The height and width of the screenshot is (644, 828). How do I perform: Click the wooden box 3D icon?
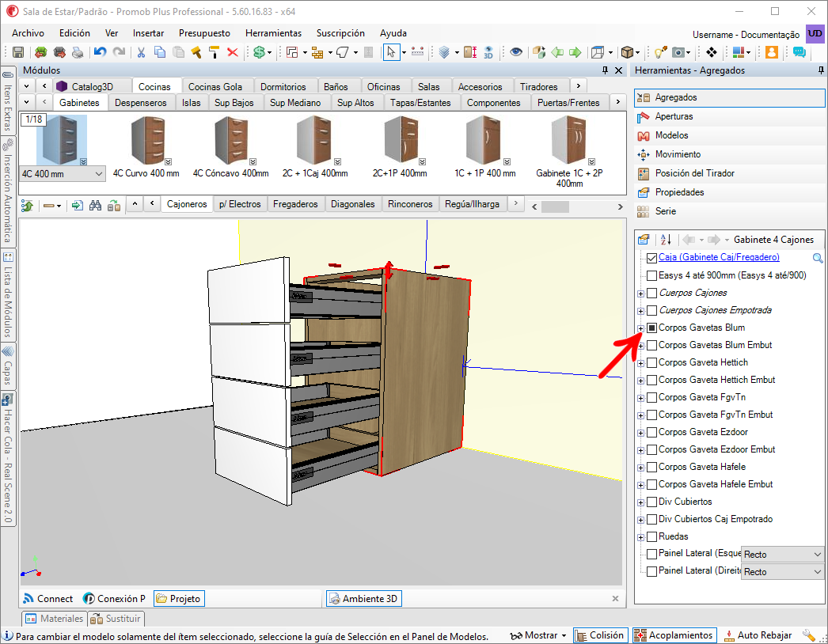point(627,52)
